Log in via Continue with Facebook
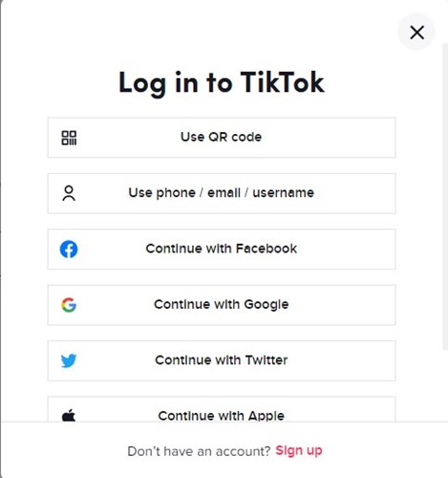Viewport: 448px width, 478px height. [x=222, y=250]
